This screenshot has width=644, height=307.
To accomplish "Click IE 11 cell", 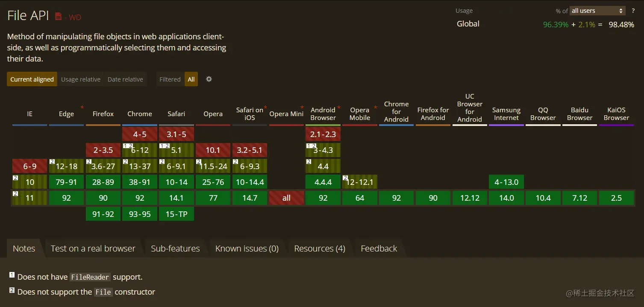I will click(30, 198).
